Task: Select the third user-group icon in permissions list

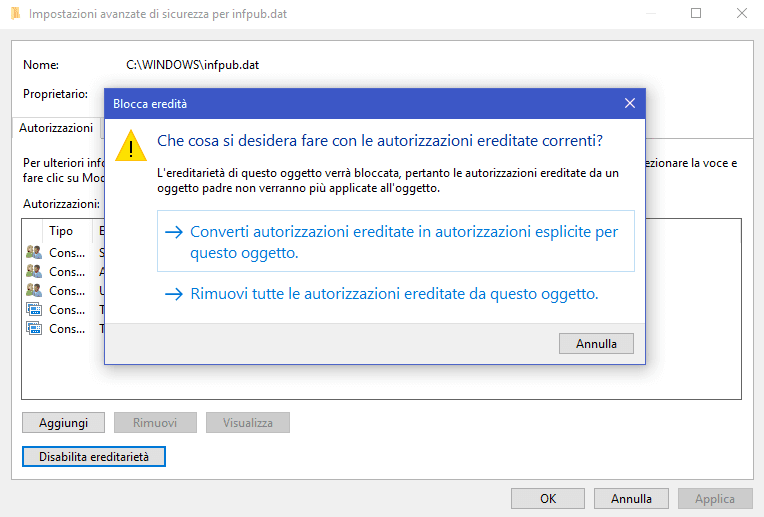Action: [34, 291]
